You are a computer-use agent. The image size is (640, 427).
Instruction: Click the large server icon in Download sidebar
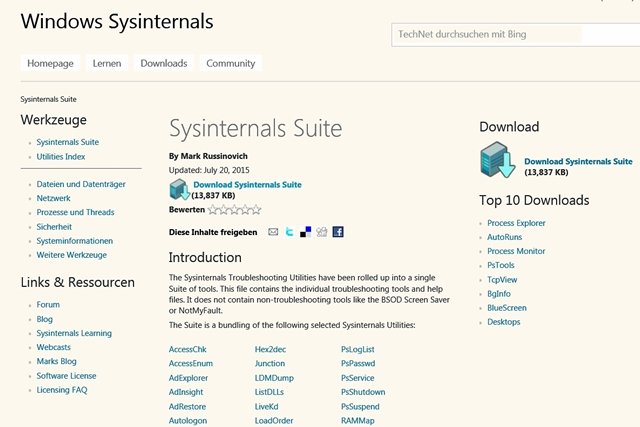coord(498,160)
